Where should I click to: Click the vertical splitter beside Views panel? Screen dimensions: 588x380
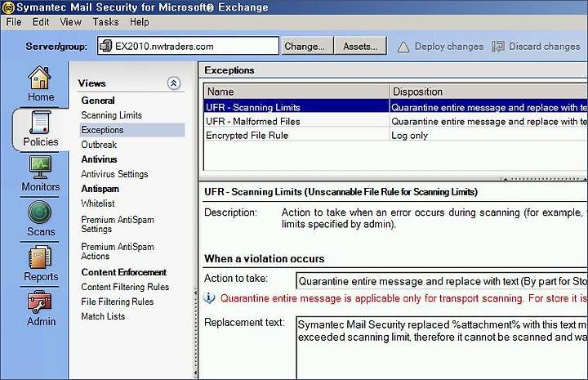coord(195,333)
